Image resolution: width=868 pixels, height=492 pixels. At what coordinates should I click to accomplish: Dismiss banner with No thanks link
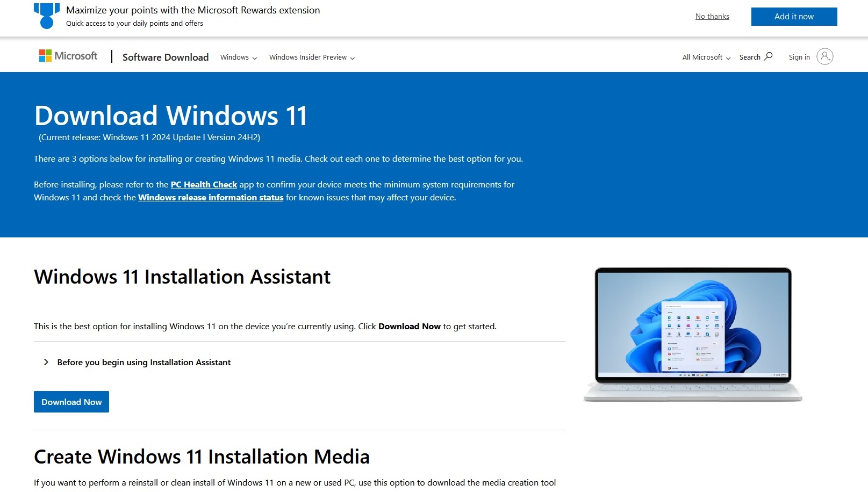click(x=712, y=17)
